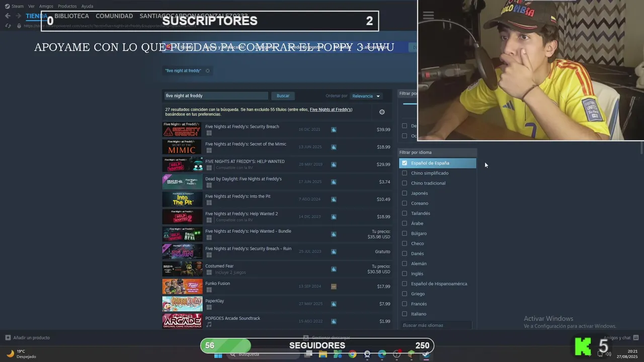Open the Ayuda menu

pyautogui.click(x=87, y=6)
